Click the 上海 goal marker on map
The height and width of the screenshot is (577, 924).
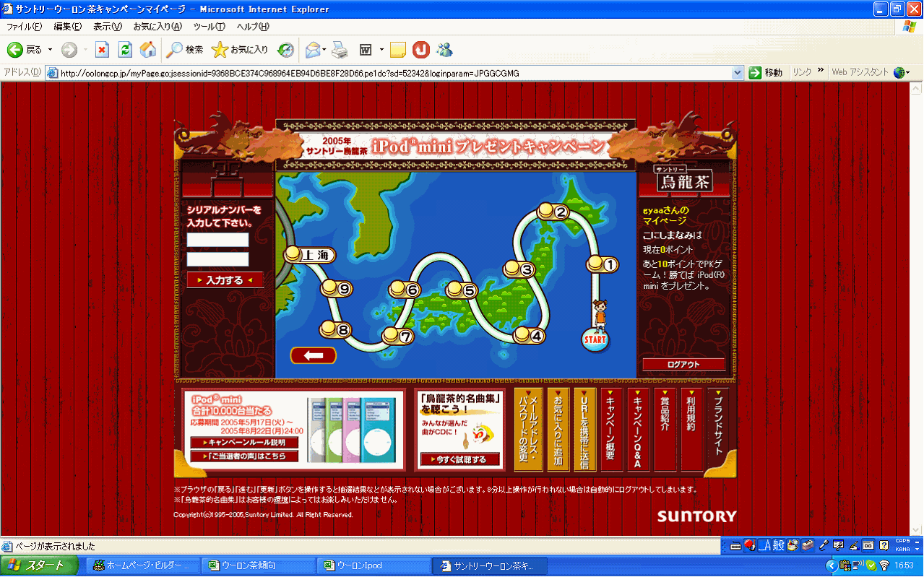[311, 254]
